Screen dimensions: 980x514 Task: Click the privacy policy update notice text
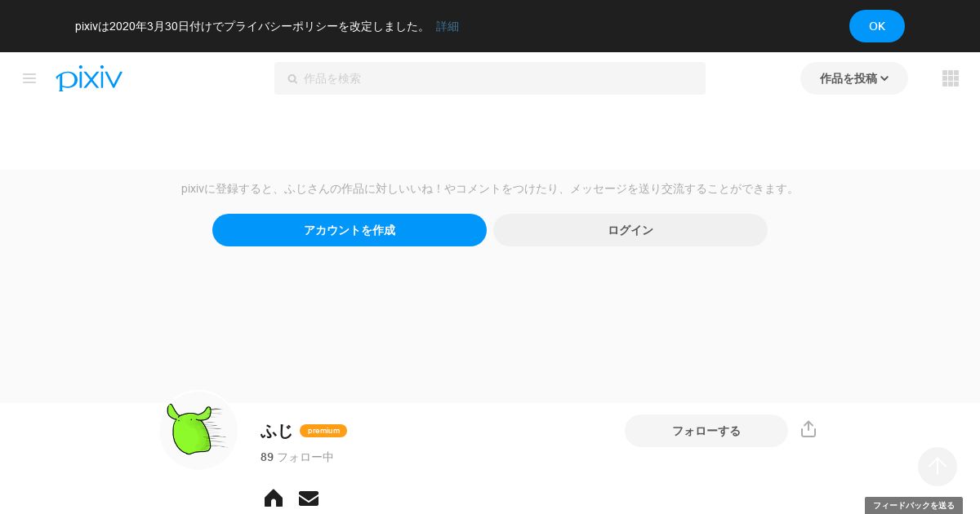click(252, 26)
